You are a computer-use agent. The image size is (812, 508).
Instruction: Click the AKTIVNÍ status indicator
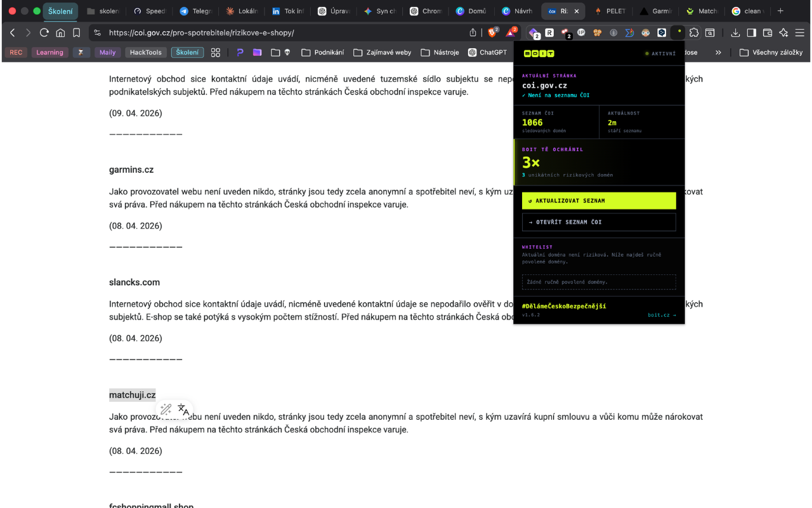pyautogui.click(x=660, y=54)
